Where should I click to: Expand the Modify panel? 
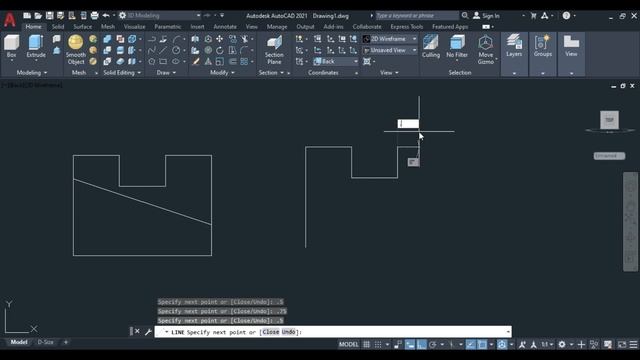[x=222, y=73]
